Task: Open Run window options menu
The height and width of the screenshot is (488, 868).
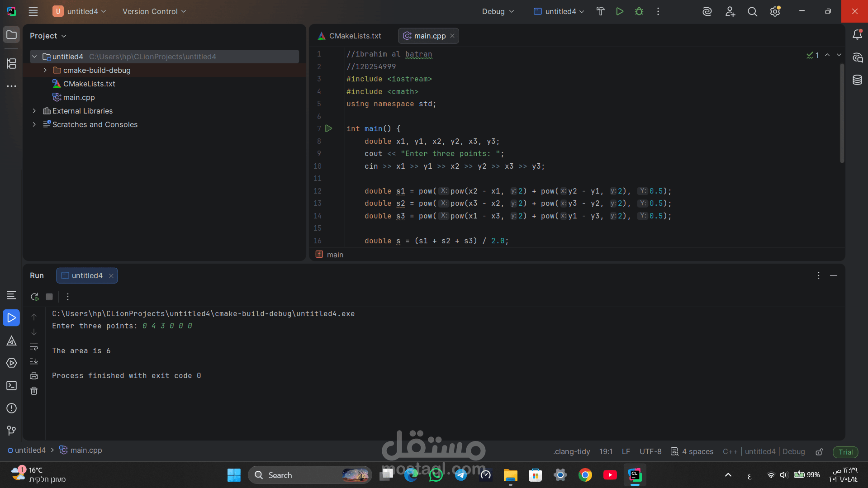Action: 819,275
